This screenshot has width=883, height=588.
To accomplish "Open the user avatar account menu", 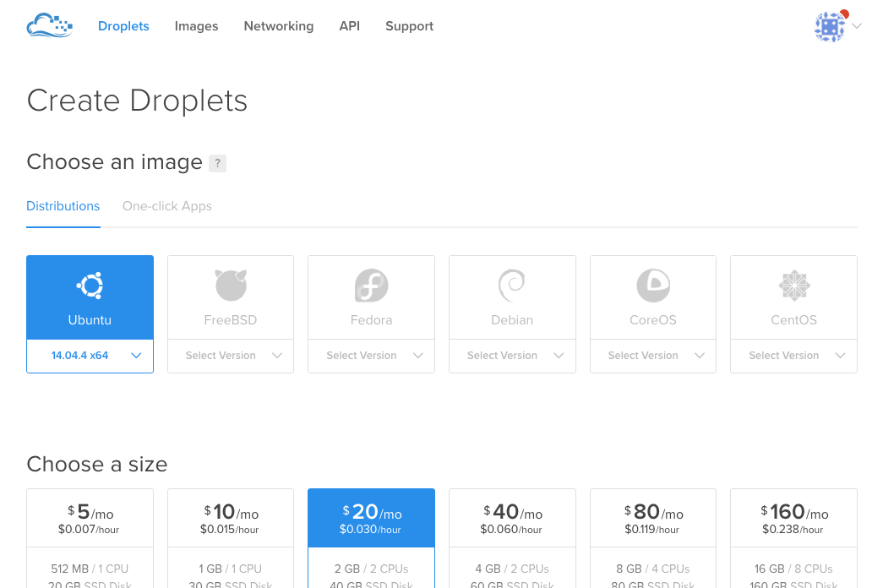I will click(x=830, y=26).
